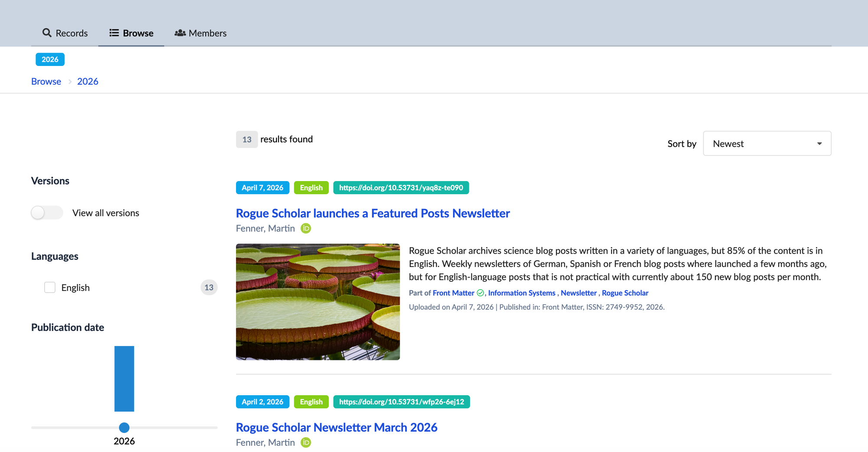Click the 2026 label under the slider

(x=124, y=441)
